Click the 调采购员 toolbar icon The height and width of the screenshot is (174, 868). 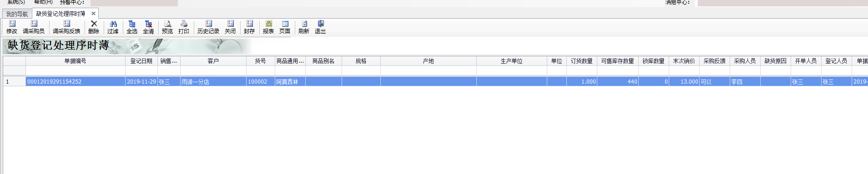tap(34, 27)
